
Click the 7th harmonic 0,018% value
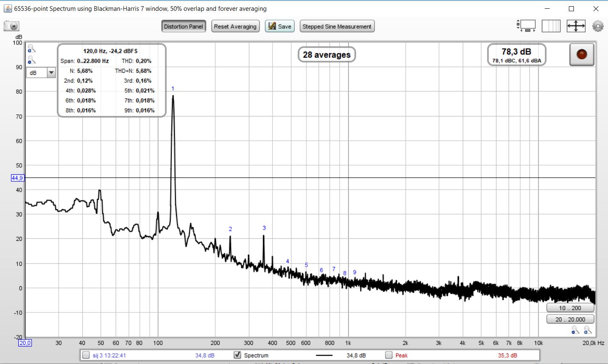[x=145, y=101]
